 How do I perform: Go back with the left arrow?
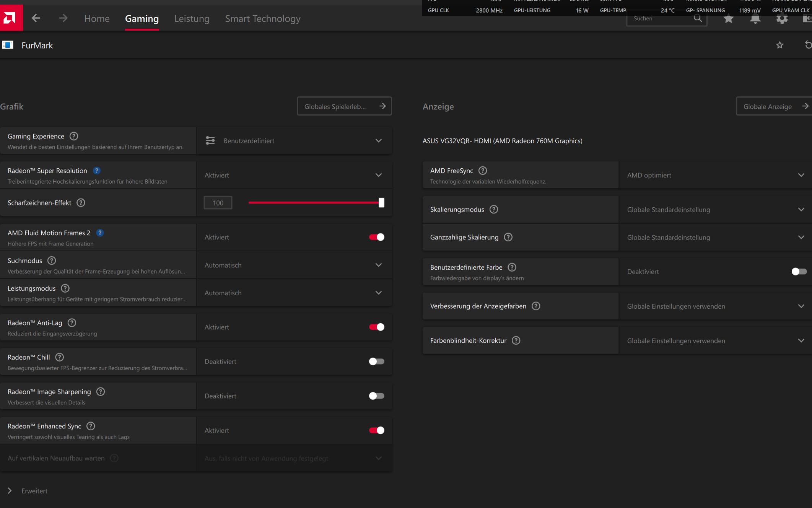click(36, 18)
